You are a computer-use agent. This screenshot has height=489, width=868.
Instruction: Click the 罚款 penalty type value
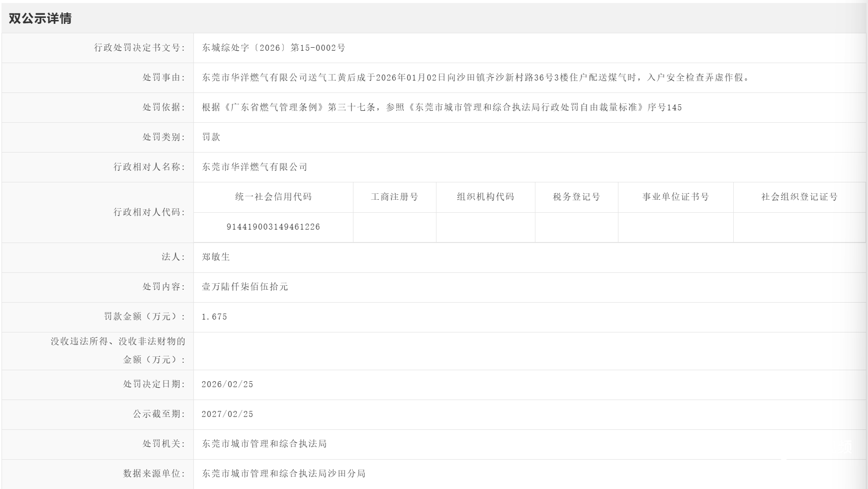211,137
